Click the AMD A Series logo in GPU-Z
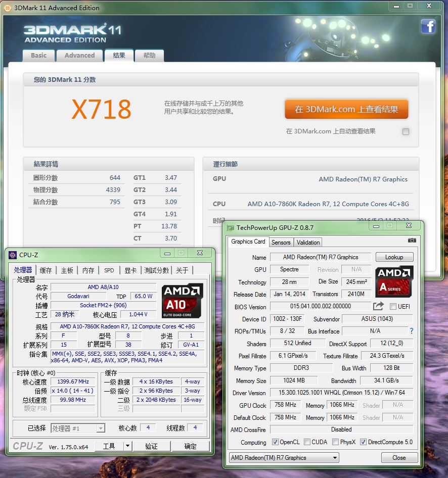448x478 pixels. tap(394, 281)
